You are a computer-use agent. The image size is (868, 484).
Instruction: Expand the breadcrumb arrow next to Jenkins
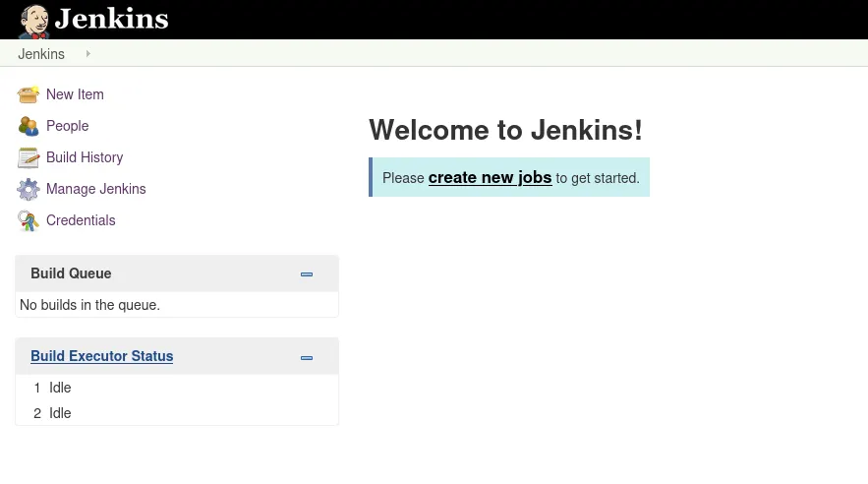coord(88,54)
